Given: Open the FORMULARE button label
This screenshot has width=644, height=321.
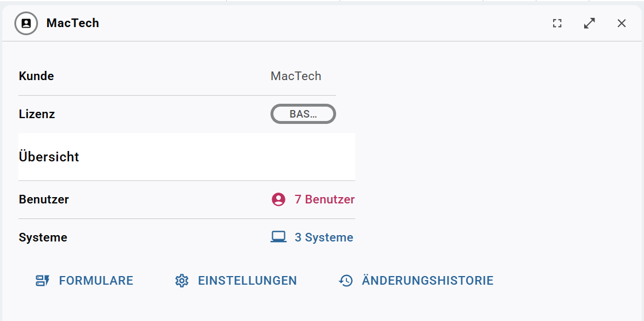Looking at the screenshot, I should tap(96, 281).
